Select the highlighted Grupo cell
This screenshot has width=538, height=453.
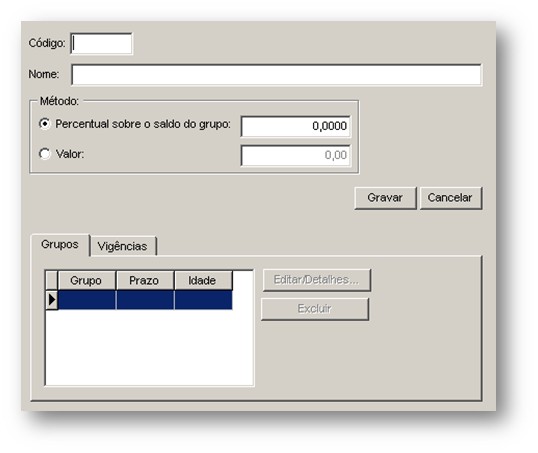tap(86, 300)
